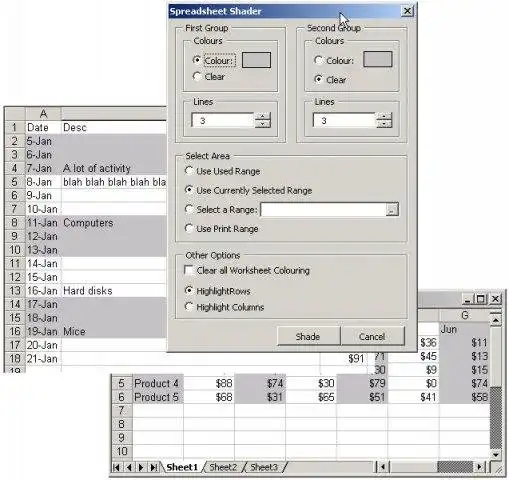The width and height of the screenshot is (509, 480).
Task: Click vertical scrollbar up arrow
Action: [x=496, y=320]
